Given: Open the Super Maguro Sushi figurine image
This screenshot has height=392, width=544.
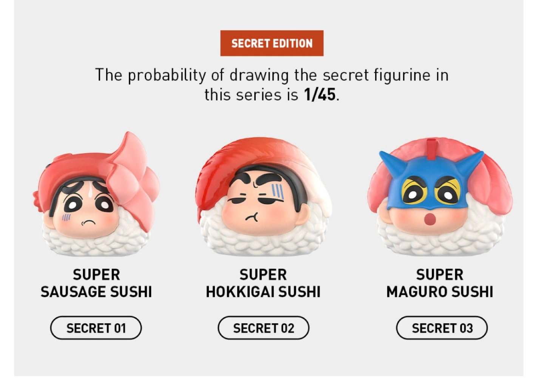Looking at the screenshot, I should point(440,196).
